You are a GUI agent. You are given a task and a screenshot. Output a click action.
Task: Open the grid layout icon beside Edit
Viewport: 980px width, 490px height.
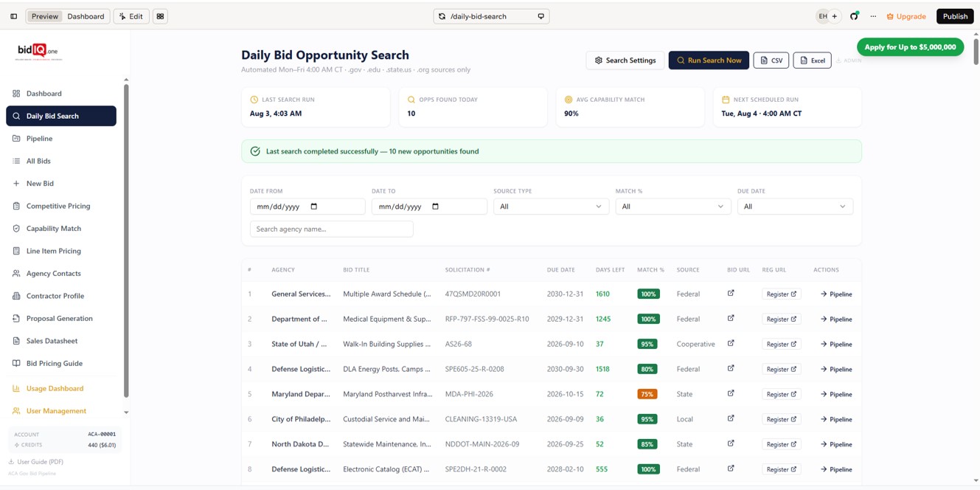tap(160, 16)
